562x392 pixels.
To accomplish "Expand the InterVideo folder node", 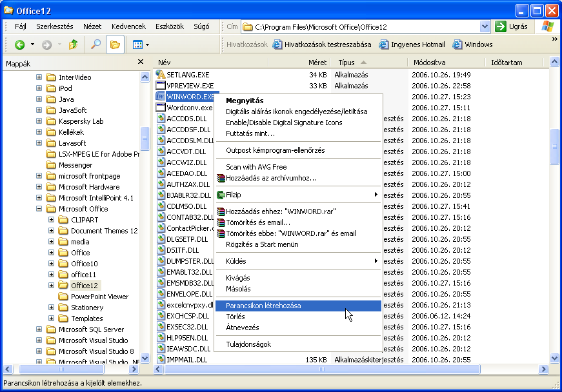I will point(39,77).
